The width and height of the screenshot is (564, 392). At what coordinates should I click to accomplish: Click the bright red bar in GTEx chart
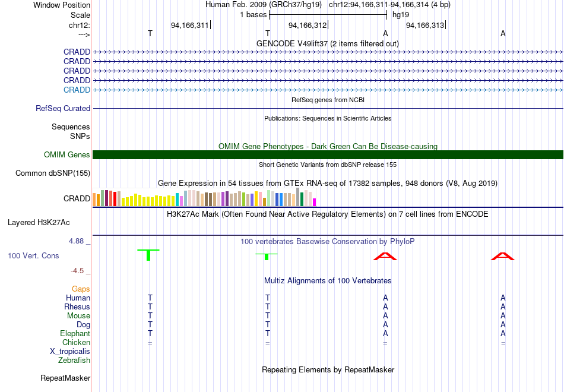[115, 199]
